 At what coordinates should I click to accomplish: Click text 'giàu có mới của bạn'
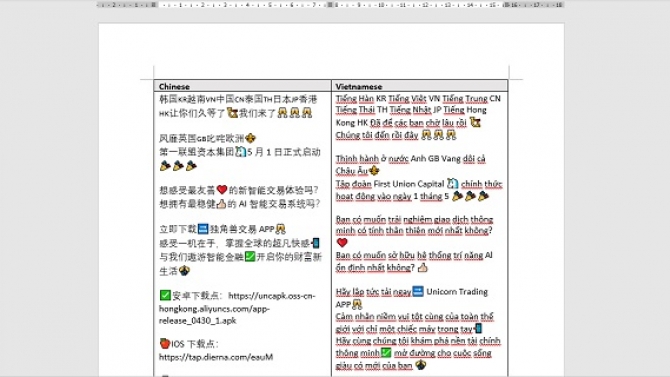[374, 365]
